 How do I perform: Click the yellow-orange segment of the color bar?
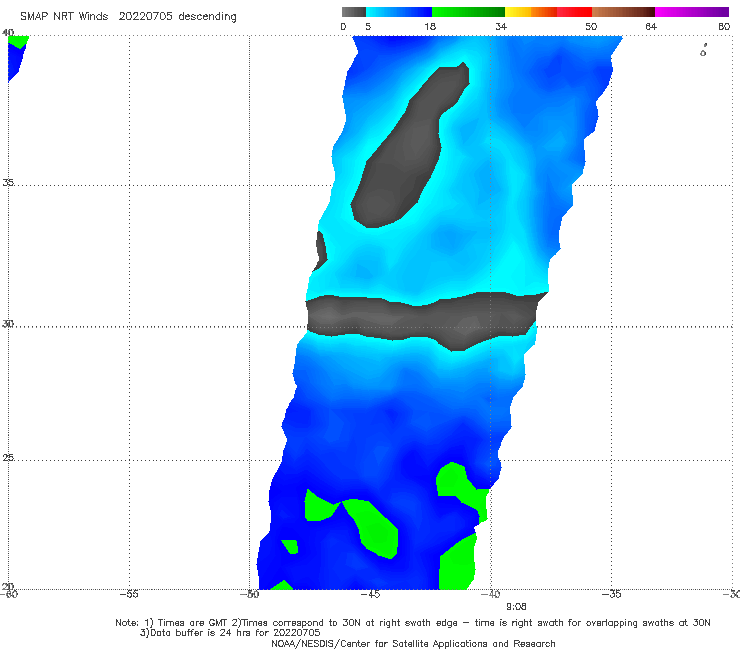click(530, 12)
